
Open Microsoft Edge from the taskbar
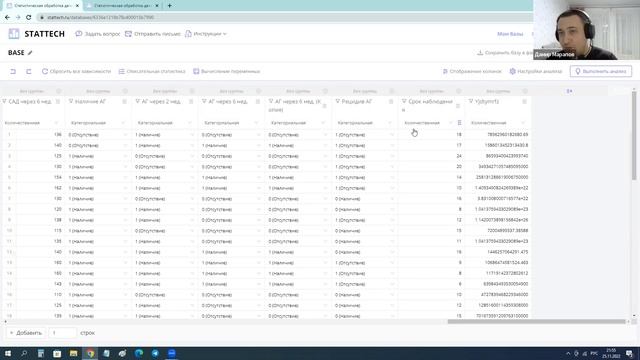pyautogui.click(x=139, y=353)
